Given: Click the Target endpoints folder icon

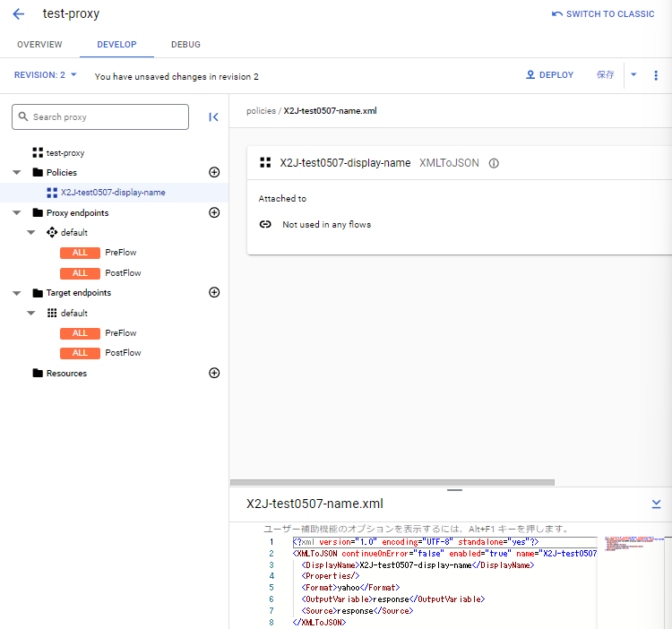Looking at the screenshot, I should [x=38, y=293].
